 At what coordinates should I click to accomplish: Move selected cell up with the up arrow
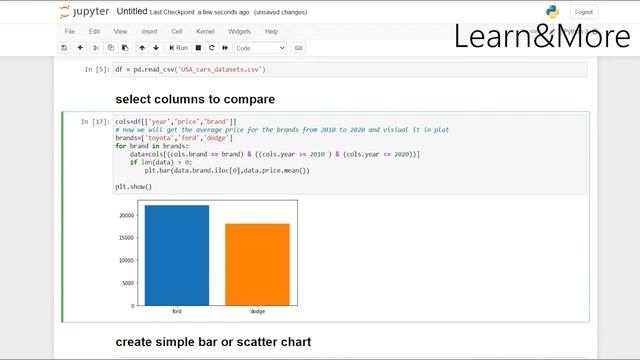pos(142,48)
